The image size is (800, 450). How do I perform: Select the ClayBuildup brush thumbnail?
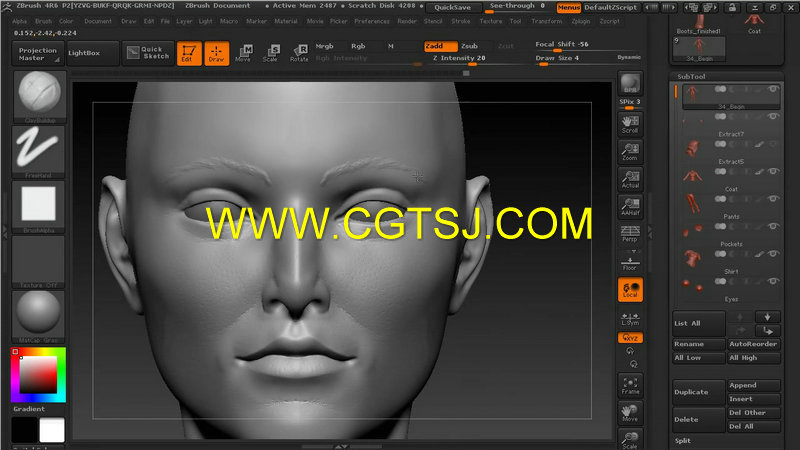(x=39, y=96)
